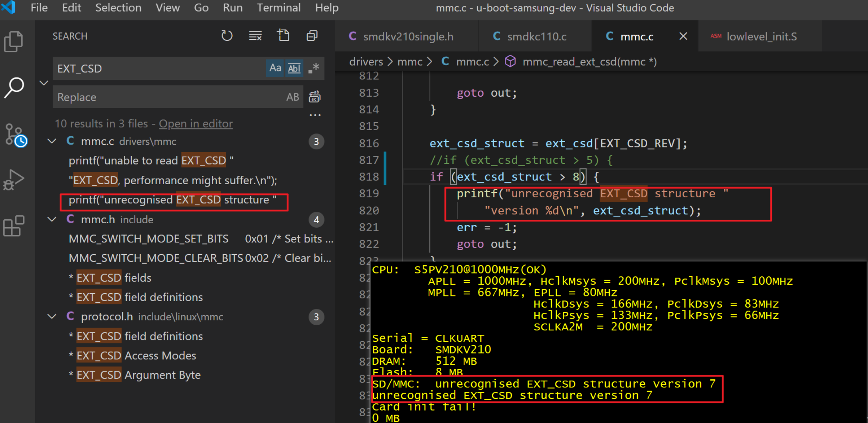Open the Extensions view
This screenshot has width=868, height=423.
click(x=14, y=226)
